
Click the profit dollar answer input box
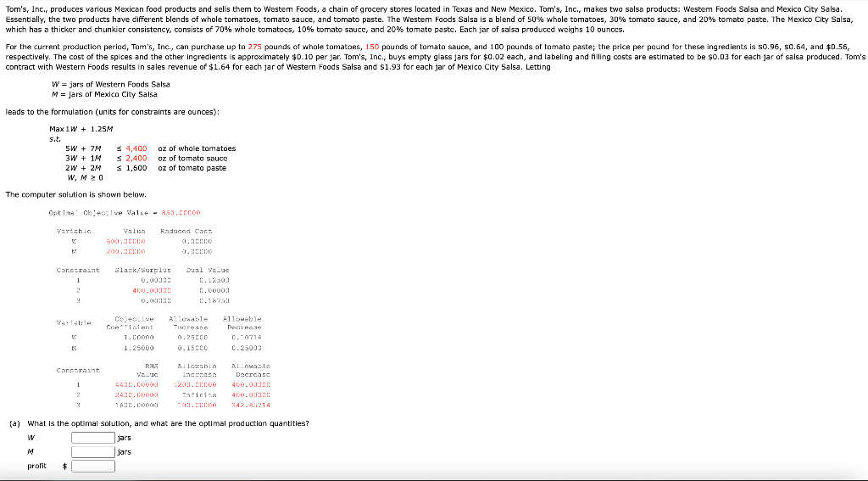click(93, 466)
